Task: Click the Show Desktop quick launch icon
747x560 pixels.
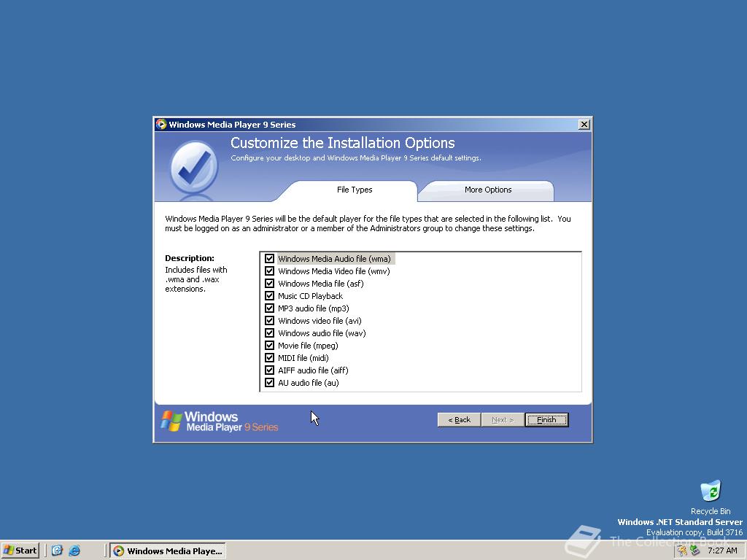Action: [x=57, y=551]
